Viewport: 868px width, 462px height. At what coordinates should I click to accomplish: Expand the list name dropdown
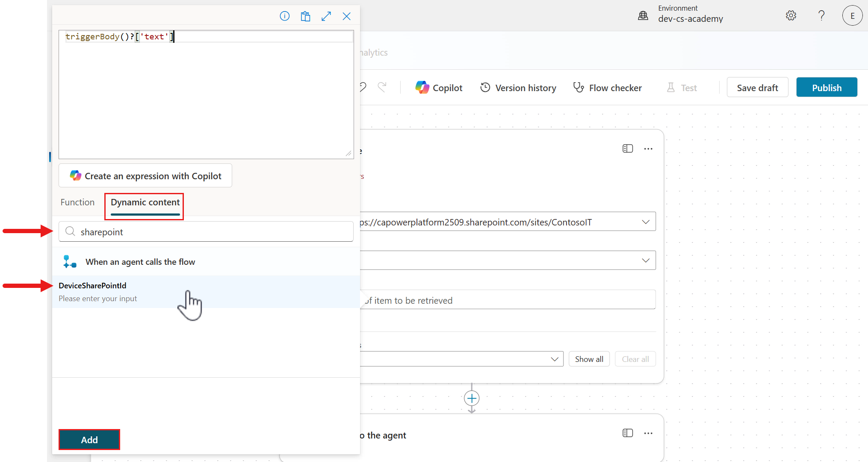point(646,260)
